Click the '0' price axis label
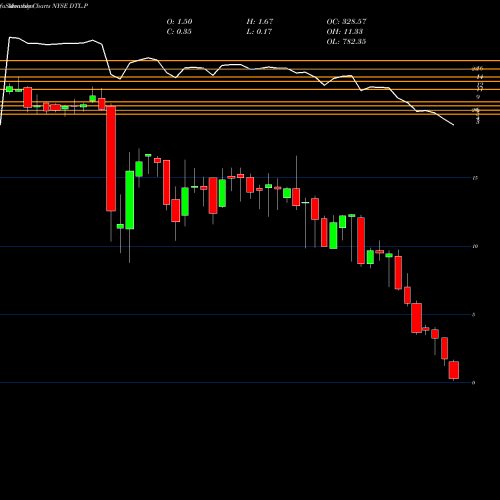Screen dimensions: 500x500 [x=474, y=383]
